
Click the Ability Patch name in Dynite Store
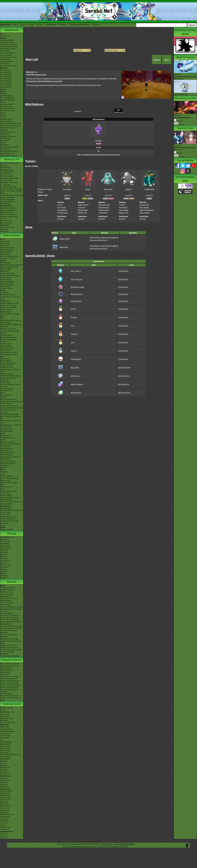(76, 393)
